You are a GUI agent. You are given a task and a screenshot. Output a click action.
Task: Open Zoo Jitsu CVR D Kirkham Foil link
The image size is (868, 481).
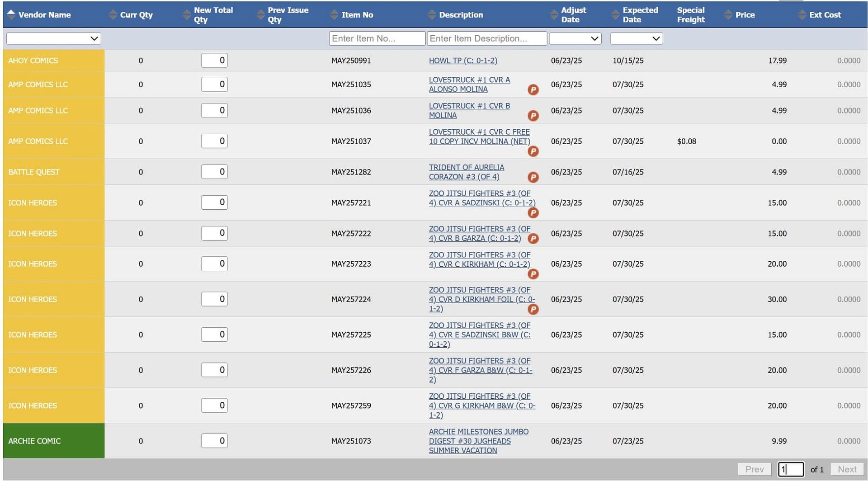pos(482,299)
